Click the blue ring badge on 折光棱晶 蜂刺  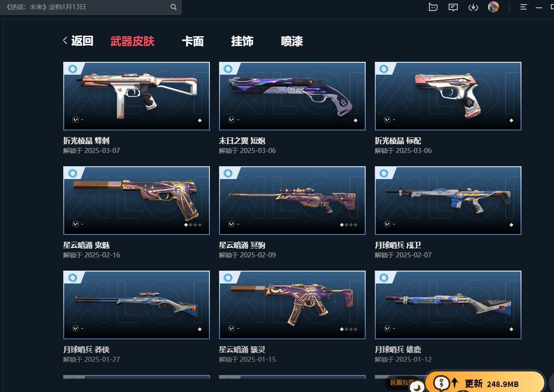pos(72,69)
